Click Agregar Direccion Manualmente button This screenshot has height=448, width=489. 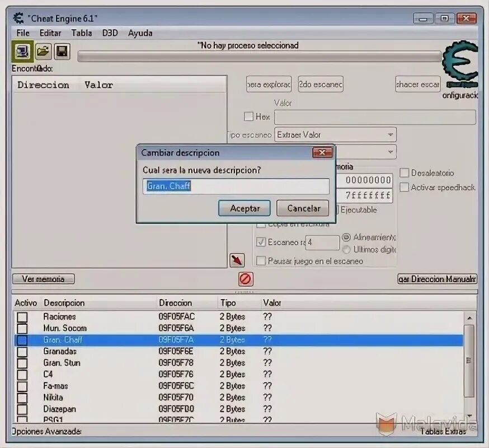[x=437, y=279]
